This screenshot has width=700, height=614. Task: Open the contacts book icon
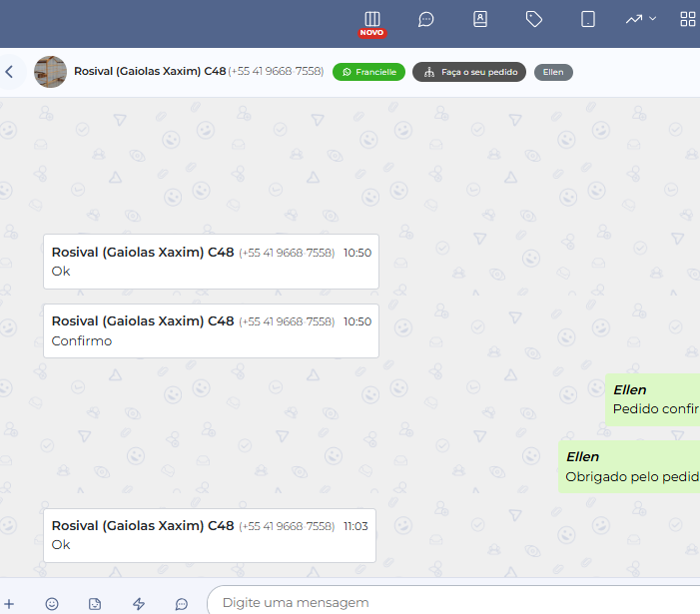pos(480,19)
